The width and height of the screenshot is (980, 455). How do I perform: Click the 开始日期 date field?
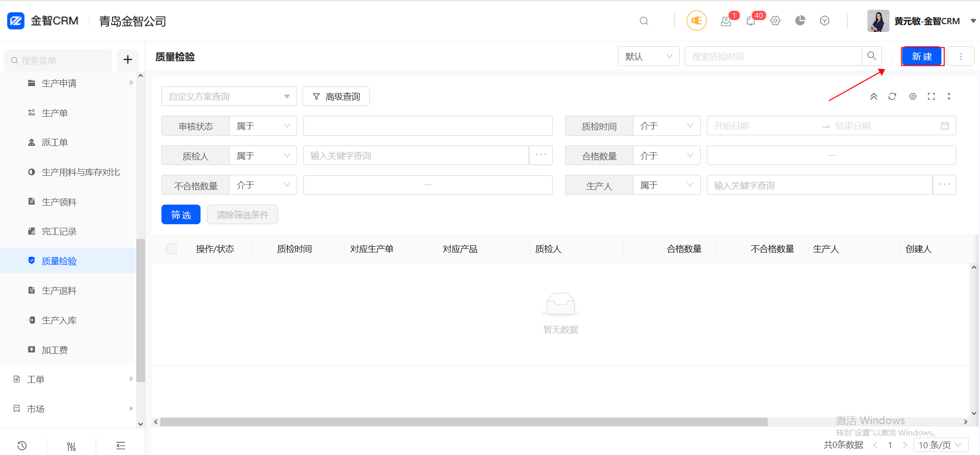pyautogui.click(x=764, y=126)
